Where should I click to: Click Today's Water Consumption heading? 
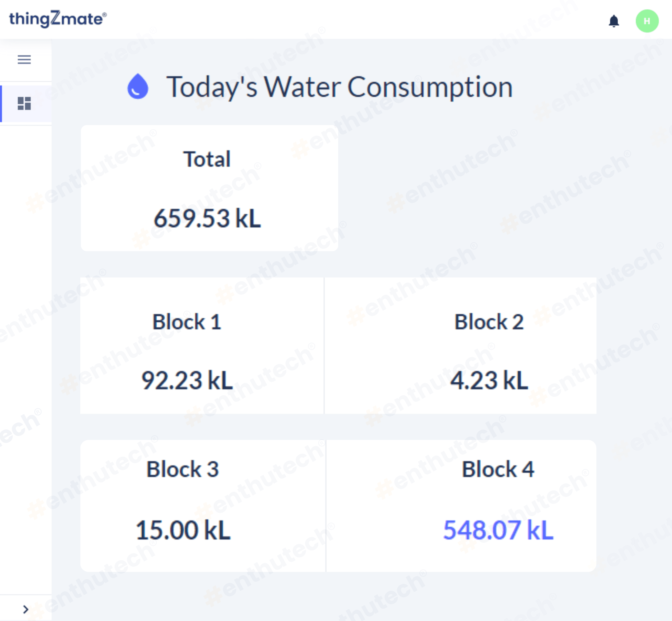(x=339, y=87)
